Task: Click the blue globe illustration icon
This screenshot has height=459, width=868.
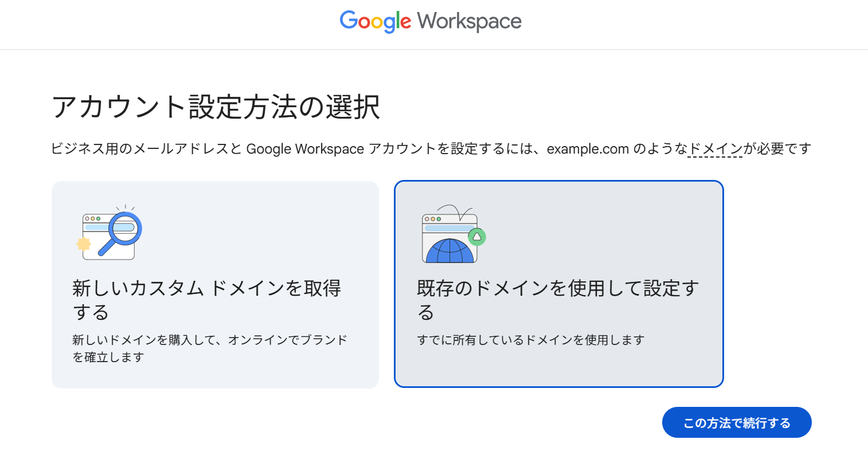Action: pyautogui.click(x=449, y=251)
